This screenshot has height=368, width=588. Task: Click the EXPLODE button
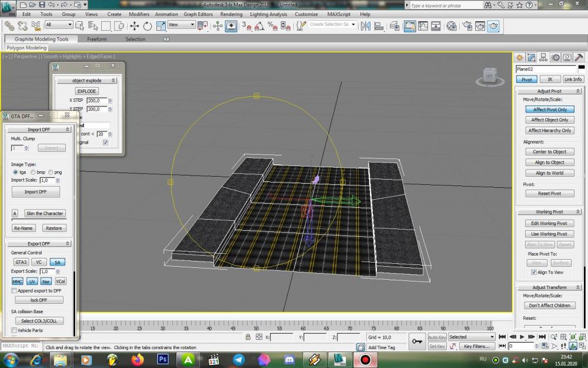(86, 91)
